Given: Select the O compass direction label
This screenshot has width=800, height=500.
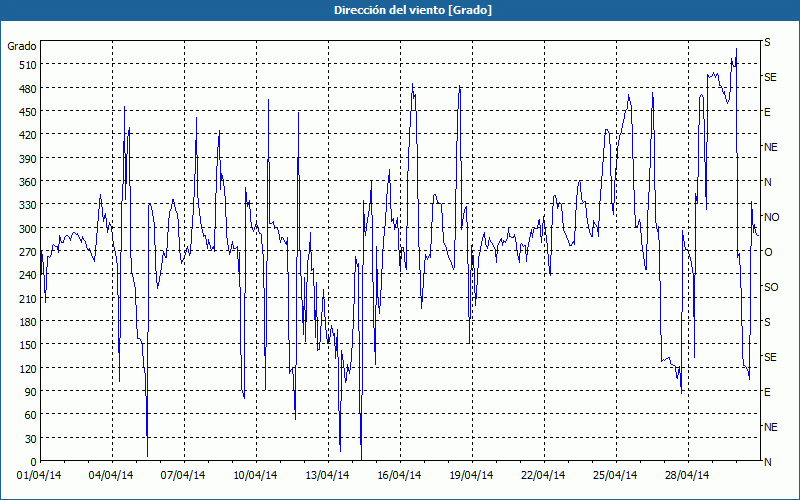Looking at the screenshot, I should [767, 252].
